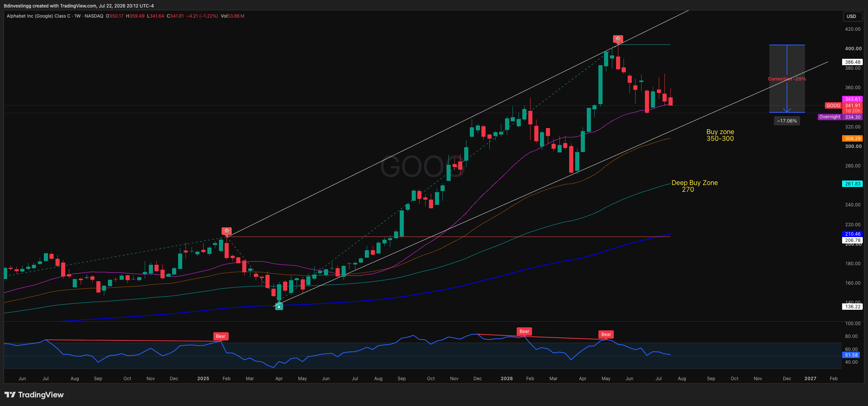Click the 240.00 price scale tick
The image size is (868, 406).
(x=853, y=205)
